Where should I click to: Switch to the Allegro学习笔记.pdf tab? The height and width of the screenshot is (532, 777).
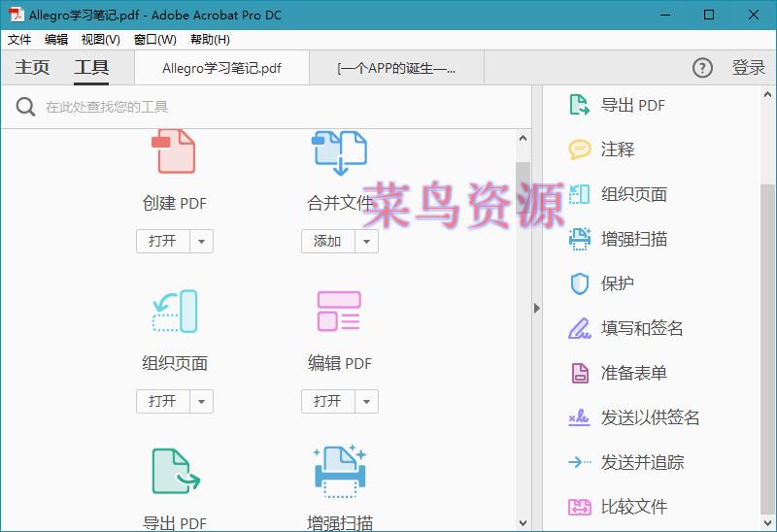[x=221, y=68]
